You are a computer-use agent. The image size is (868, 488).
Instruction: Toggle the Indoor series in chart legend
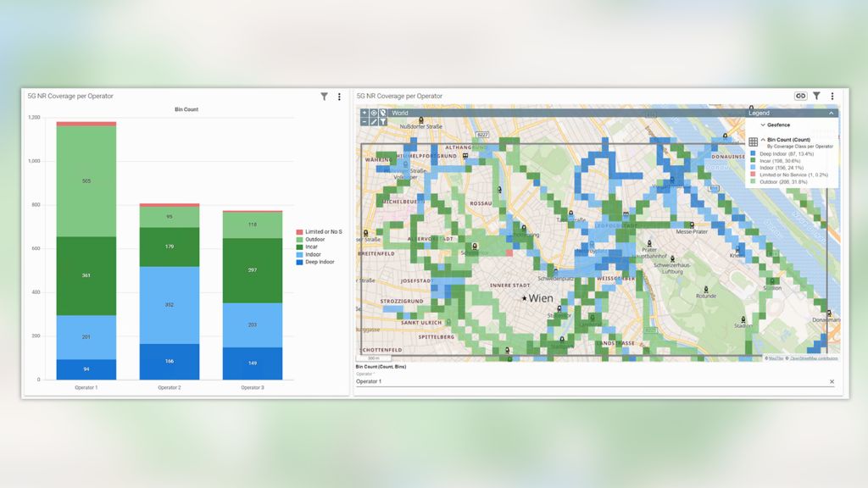[309, 254]
